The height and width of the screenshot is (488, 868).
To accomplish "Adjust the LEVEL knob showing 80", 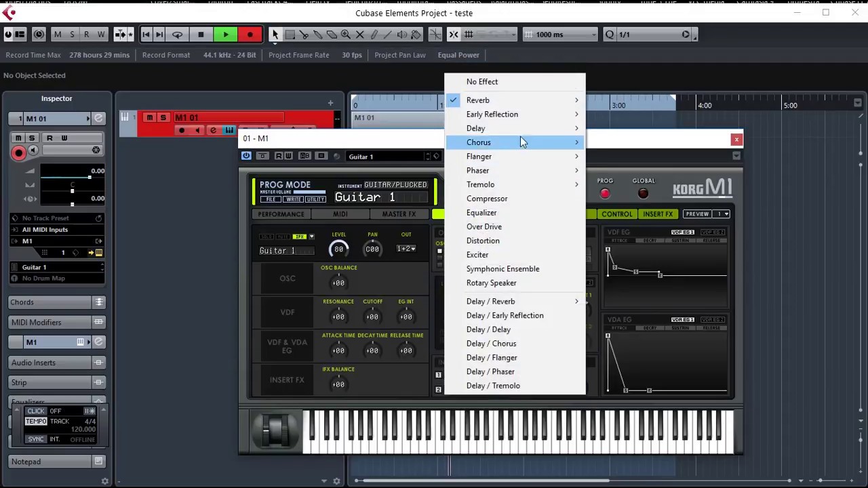I will point(338,249).
